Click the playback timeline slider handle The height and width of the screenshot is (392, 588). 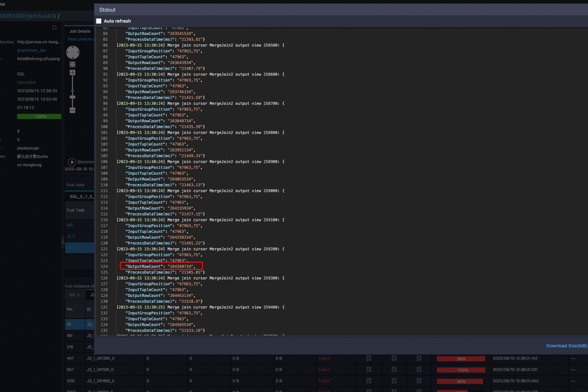point(80,162)
